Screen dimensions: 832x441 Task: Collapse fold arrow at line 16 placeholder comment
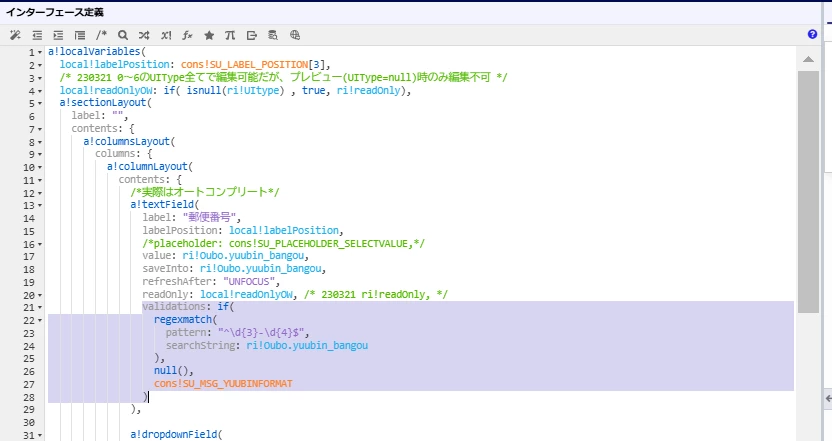40,245
